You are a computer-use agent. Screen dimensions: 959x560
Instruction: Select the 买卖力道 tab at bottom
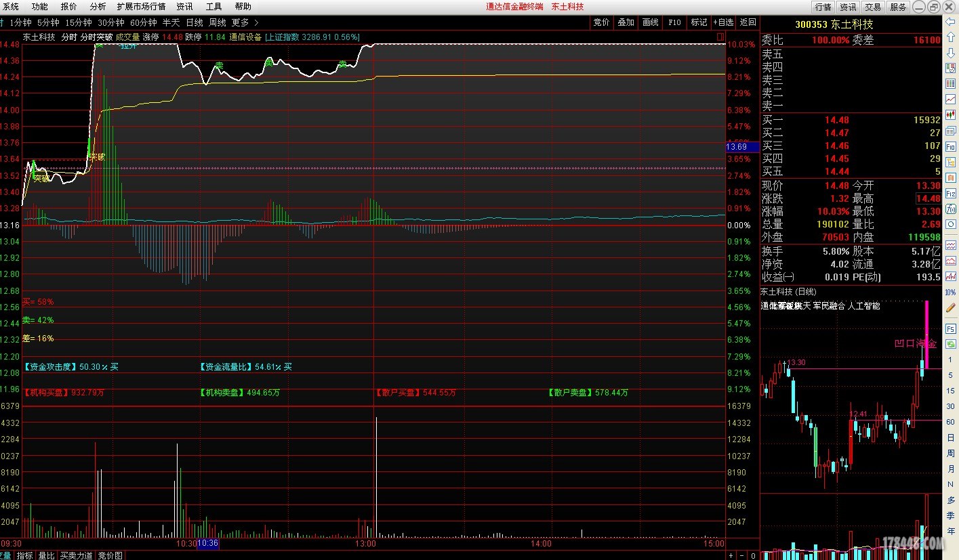[x=76, y=555]
